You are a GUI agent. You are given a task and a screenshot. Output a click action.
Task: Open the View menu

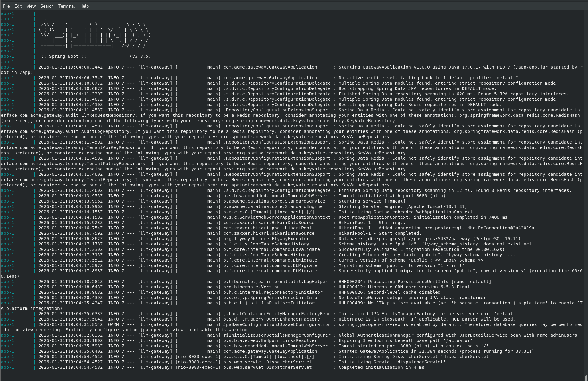click(x=31, y=6)
